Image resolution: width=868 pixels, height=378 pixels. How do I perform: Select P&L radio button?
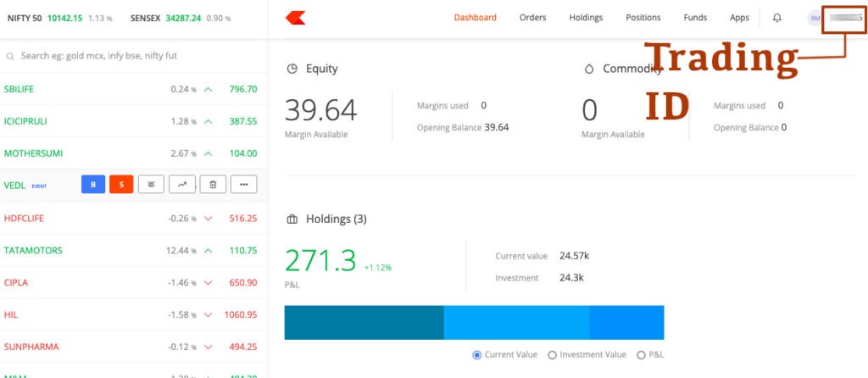(641, 355)
